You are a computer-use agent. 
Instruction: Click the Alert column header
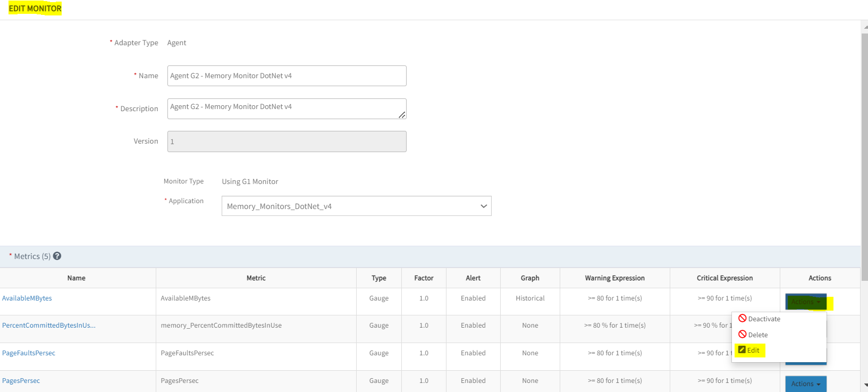click(x=473, y=278)
